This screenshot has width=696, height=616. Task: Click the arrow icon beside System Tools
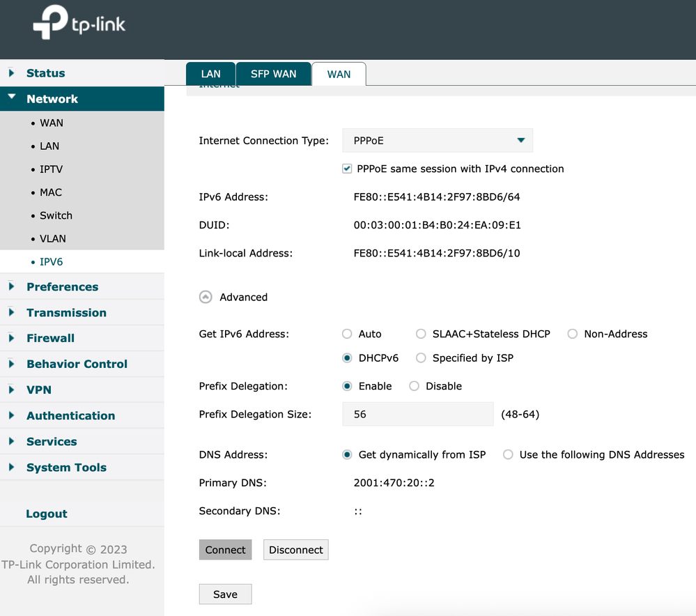[x=10, y=467]
